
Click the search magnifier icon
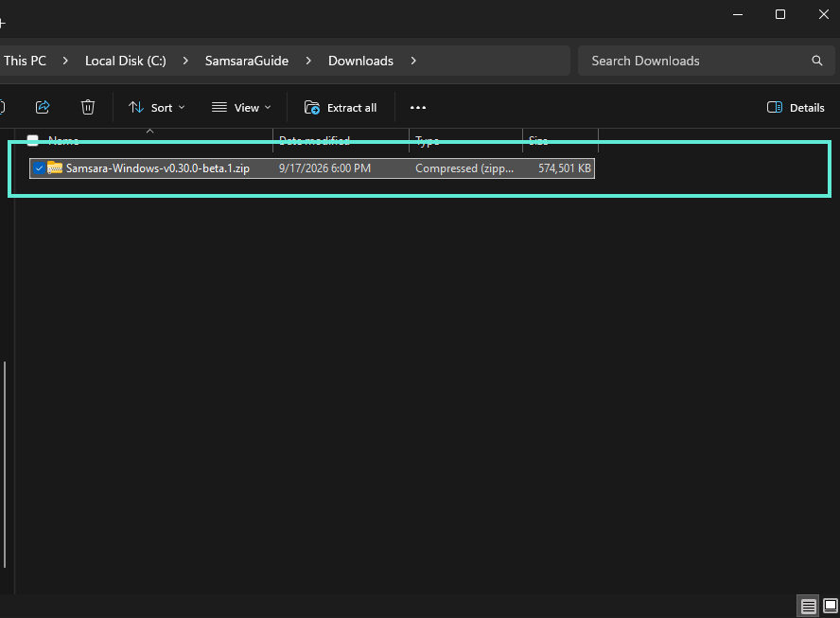(x=816, y=61)
